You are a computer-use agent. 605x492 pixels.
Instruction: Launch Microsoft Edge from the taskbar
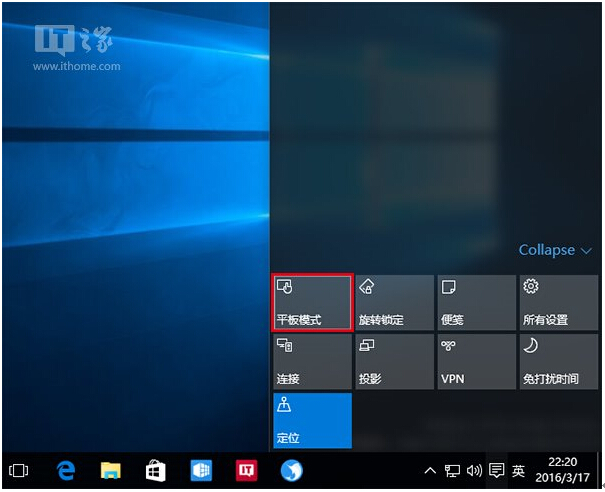pyautogui.click(x=66, y=470)
